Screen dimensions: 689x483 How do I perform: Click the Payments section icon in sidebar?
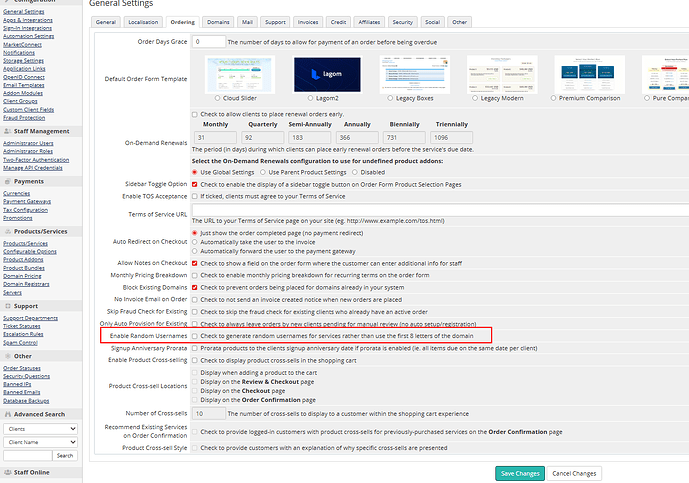[7, 181]
